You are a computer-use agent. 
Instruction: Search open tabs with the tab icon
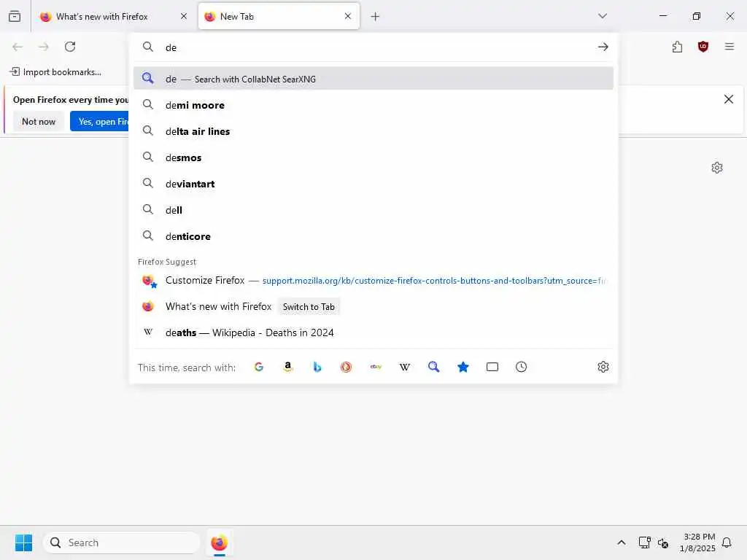click(x=492, y=367)
